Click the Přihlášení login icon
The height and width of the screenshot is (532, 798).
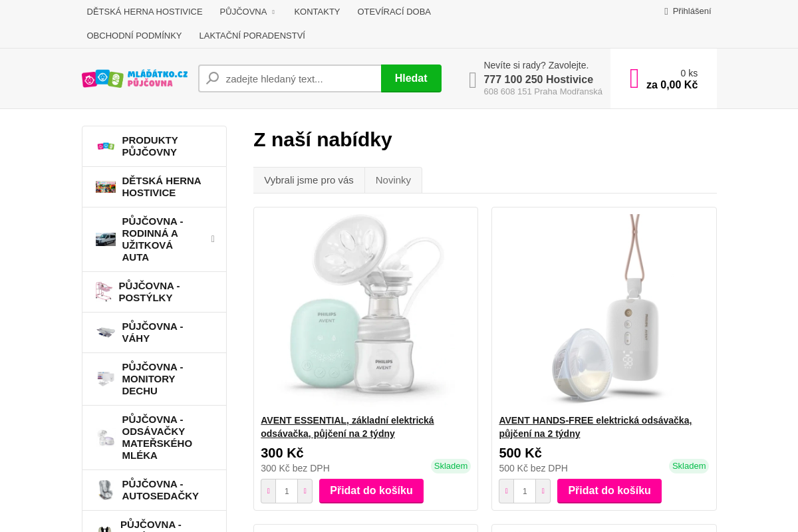[666, 11]
